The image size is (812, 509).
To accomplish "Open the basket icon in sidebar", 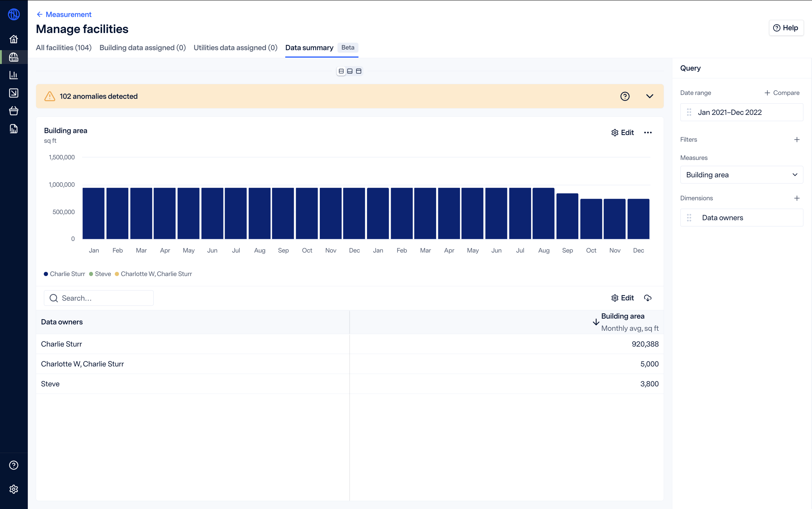I will [14, 111].
